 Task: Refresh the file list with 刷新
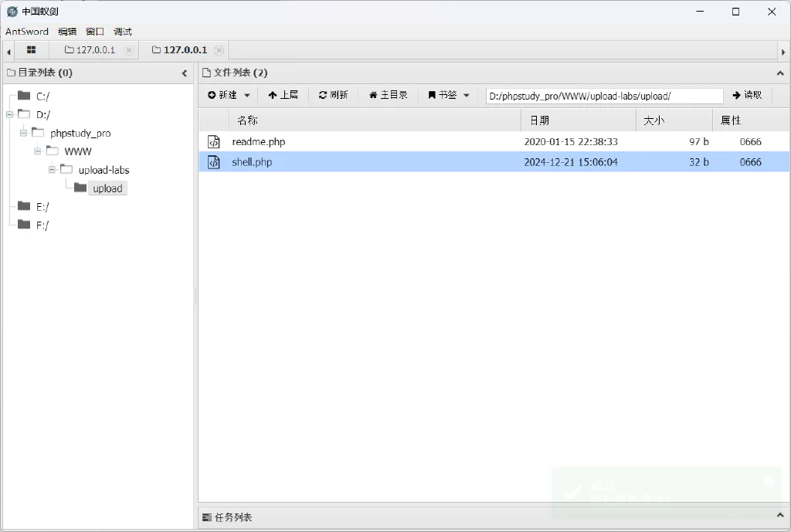333,95
